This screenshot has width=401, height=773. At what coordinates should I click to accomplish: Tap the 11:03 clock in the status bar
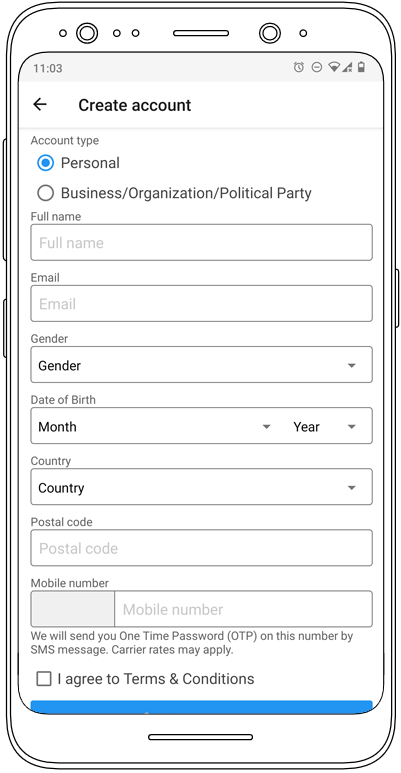click(47, 68)
